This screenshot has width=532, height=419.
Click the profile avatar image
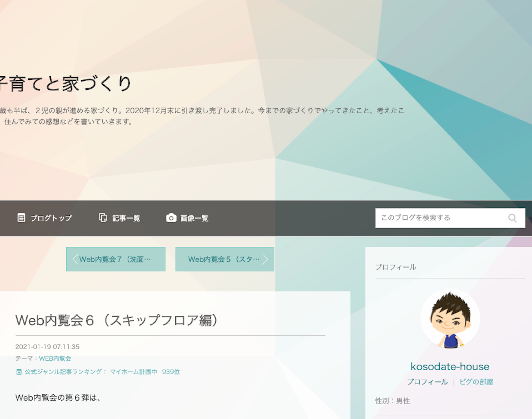[x=450, y=318]
